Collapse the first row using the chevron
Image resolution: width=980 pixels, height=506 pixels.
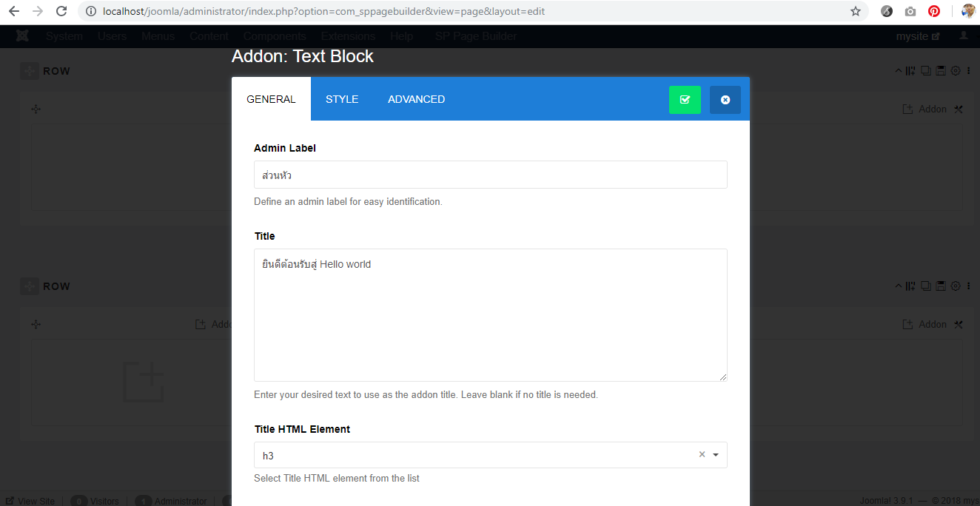click(899, 71)
